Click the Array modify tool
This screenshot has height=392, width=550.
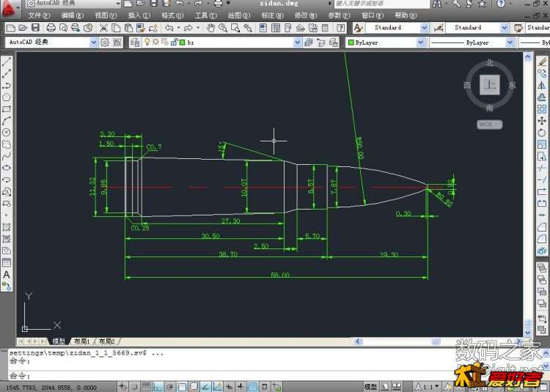click(x=542, y=109)
